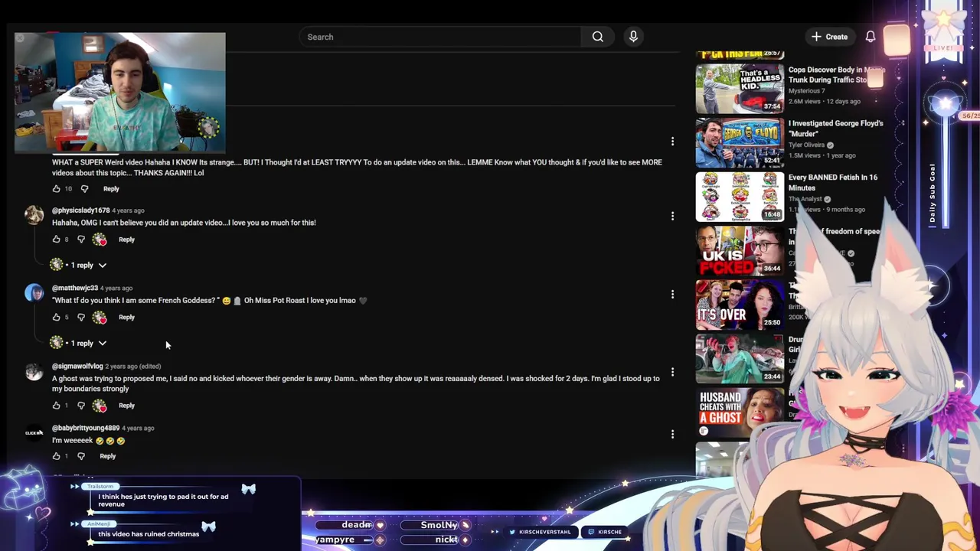The height and width of the screenshot is (551, 980).
Task: Open 'IT'S OVER' video thumbnail
Action: click(x=740, y=305)
